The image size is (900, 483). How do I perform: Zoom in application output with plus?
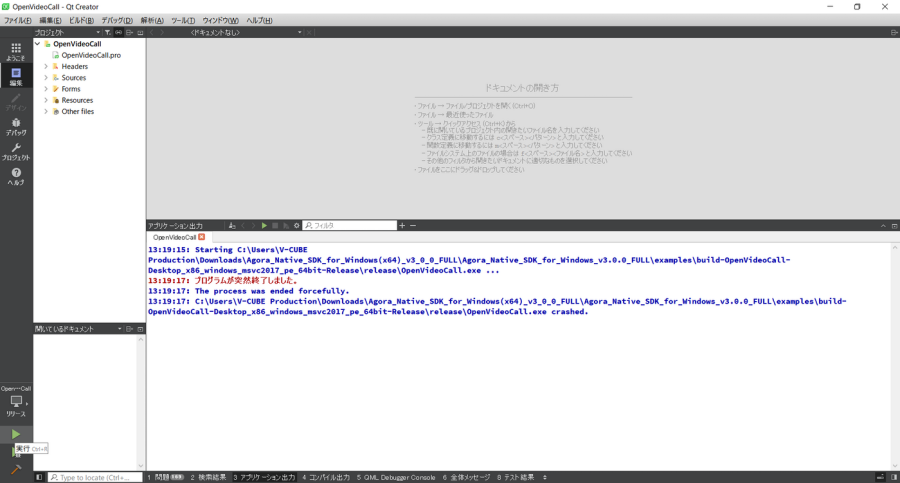click(x=402, y=226)
